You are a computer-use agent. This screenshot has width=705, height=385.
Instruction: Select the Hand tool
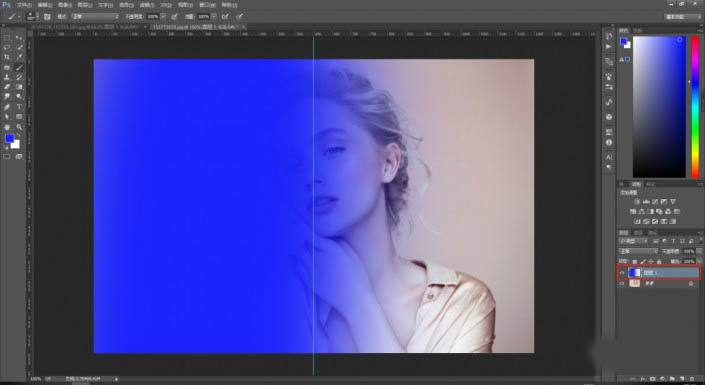[x=7, y=127]
